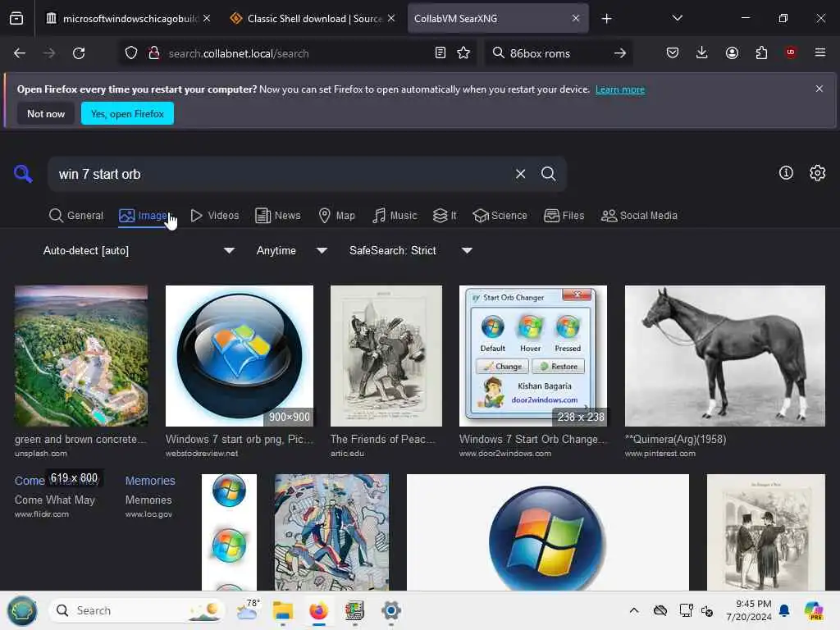Show hidden system tray icons
This screenshot has width=840, height=630.
(634, 610)
